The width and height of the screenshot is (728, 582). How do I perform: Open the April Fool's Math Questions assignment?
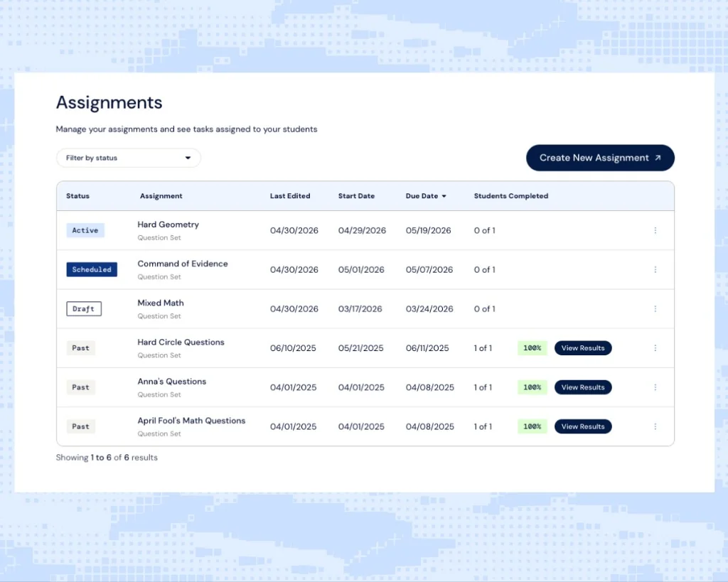click(191, 421)
